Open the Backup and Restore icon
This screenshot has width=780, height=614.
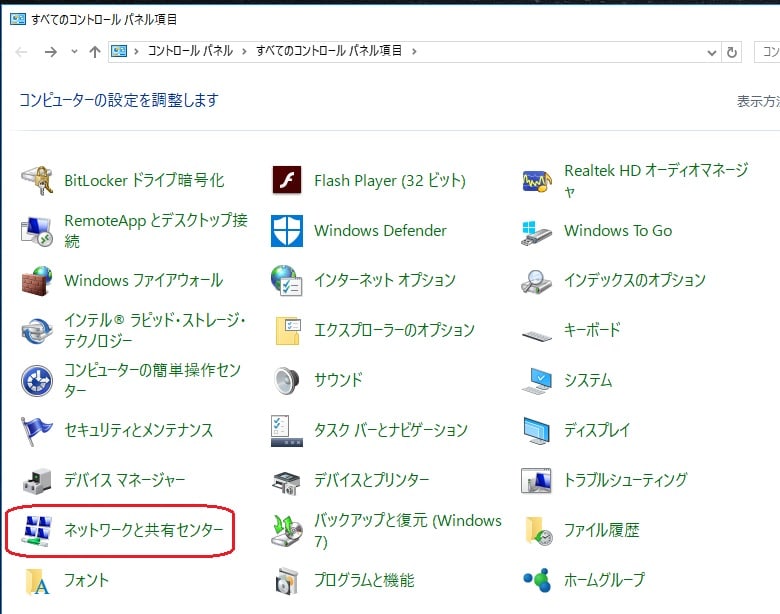(287, 531)
